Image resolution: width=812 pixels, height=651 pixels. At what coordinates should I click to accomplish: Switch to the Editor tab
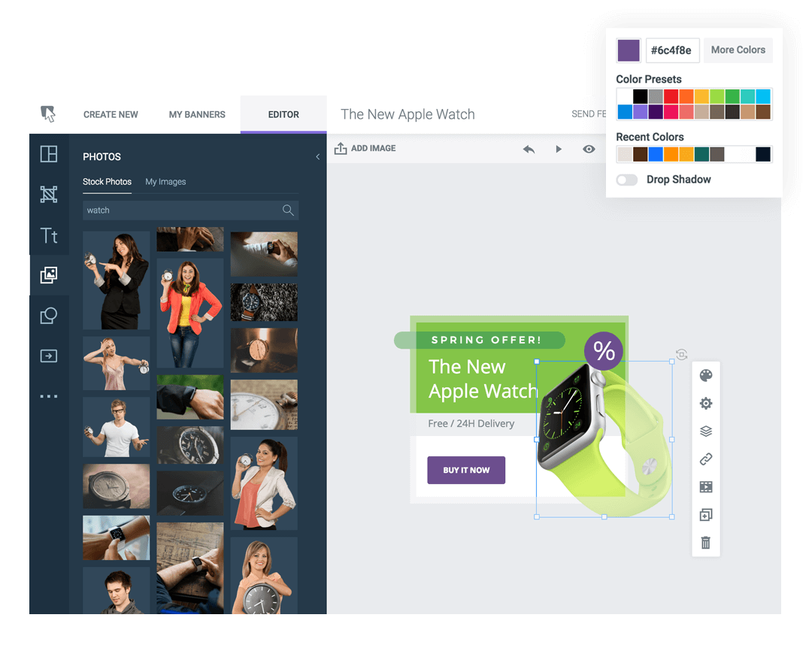[283, 114]
